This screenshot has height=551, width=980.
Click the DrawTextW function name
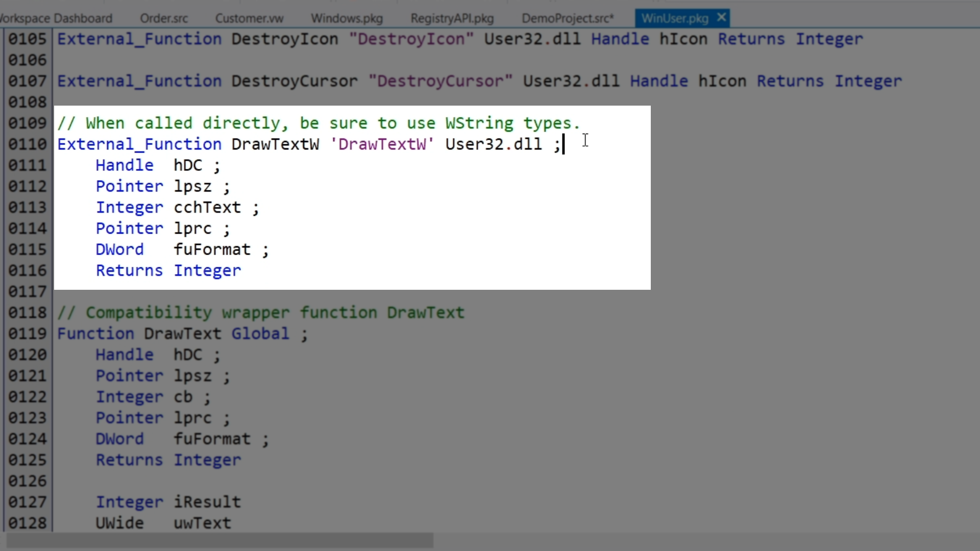(x=275, y=144)
